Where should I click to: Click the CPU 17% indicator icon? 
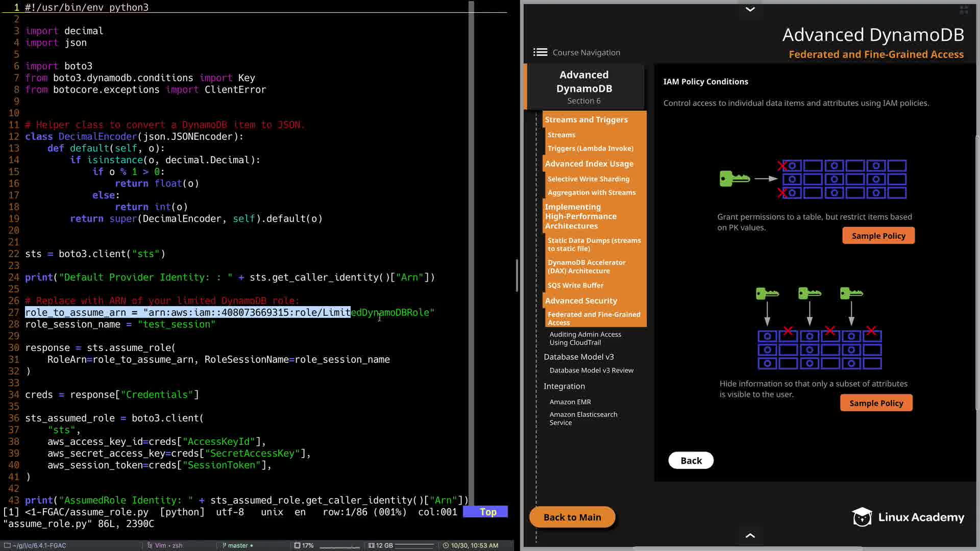297,545
